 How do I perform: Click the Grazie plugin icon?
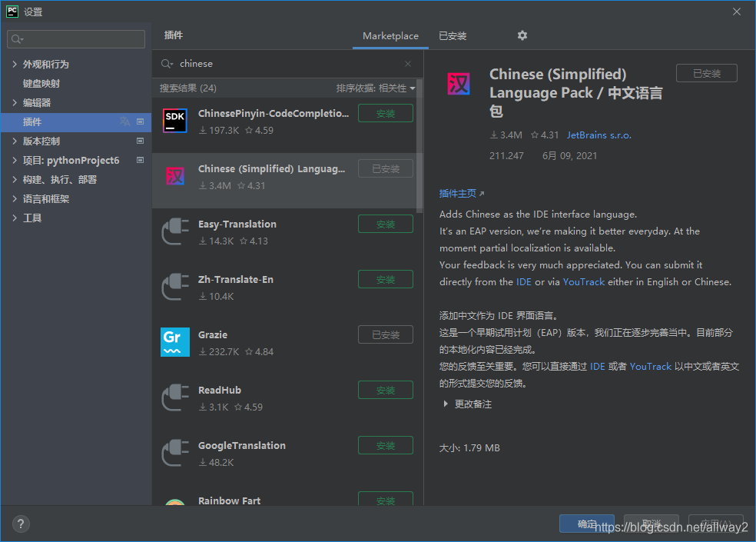click(175, 341)
